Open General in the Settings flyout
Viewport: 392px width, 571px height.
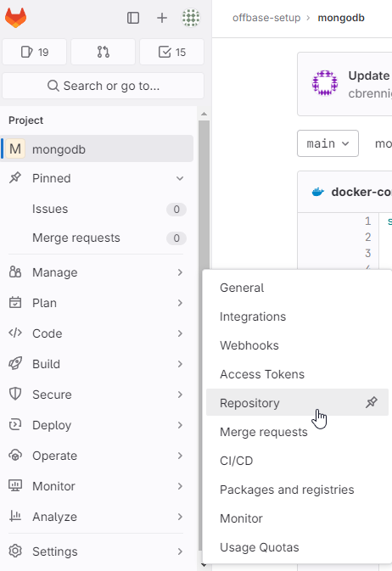pos(297,288)
